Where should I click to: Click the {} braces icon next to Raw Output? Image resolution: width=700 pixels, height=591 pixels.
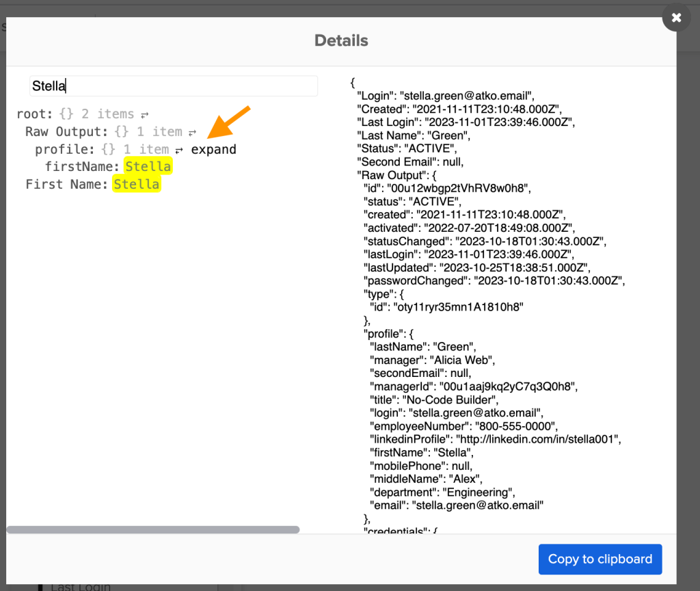click(x=122, y=131)
